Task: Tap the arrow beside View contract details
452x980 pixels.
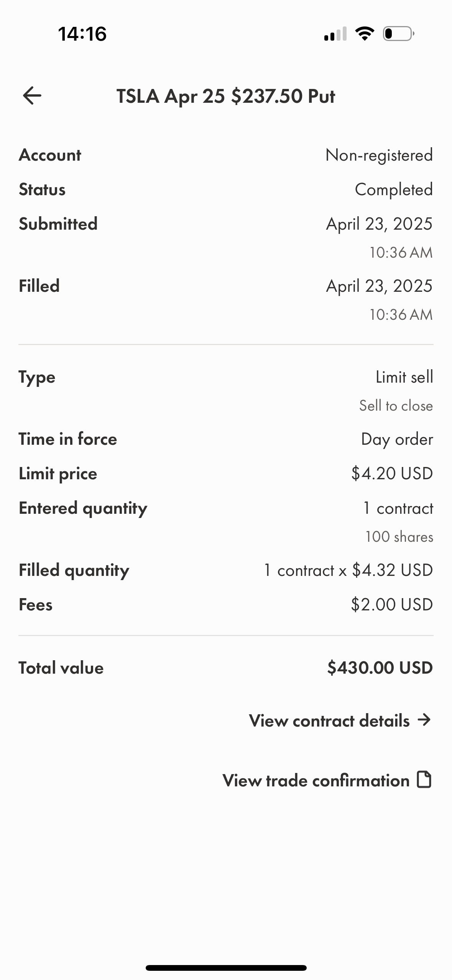Action: click(x=424, y=720)
